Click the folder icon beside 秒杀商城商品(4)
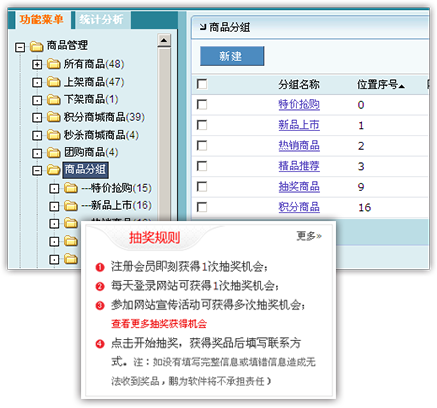Screen dimensions: 437x408 (x=53, y=135)
